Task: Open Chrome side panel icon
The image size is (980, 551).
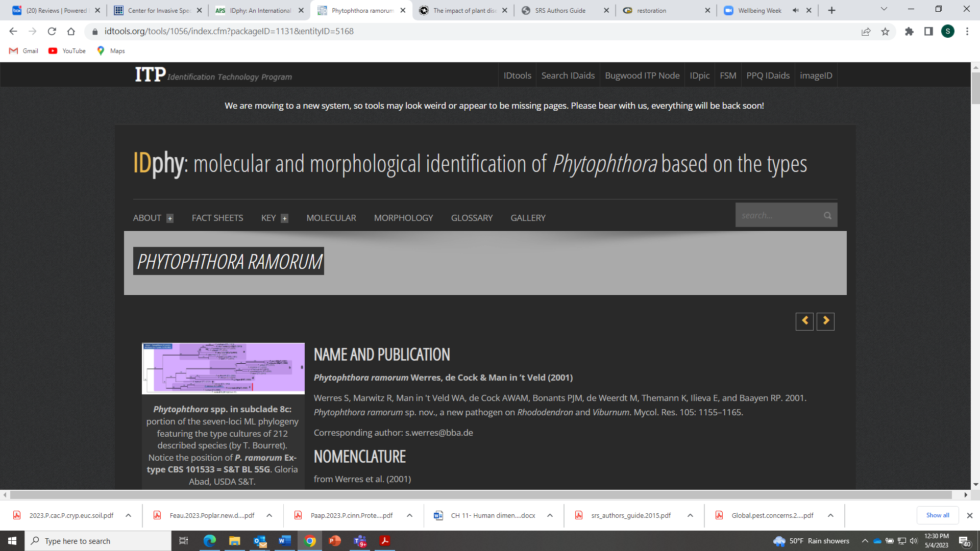Action: click(x=928, y=32)
